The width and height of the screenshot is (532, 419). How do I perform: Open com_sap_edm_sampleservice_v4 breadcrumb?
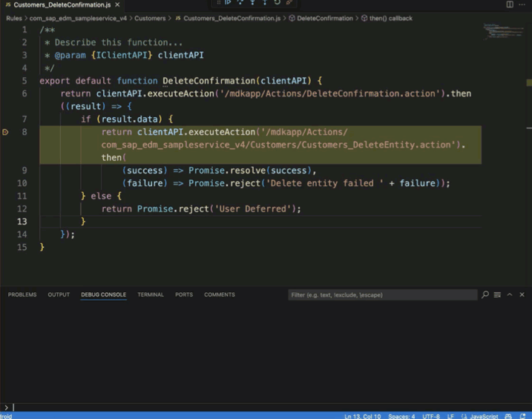pos(78,19)
